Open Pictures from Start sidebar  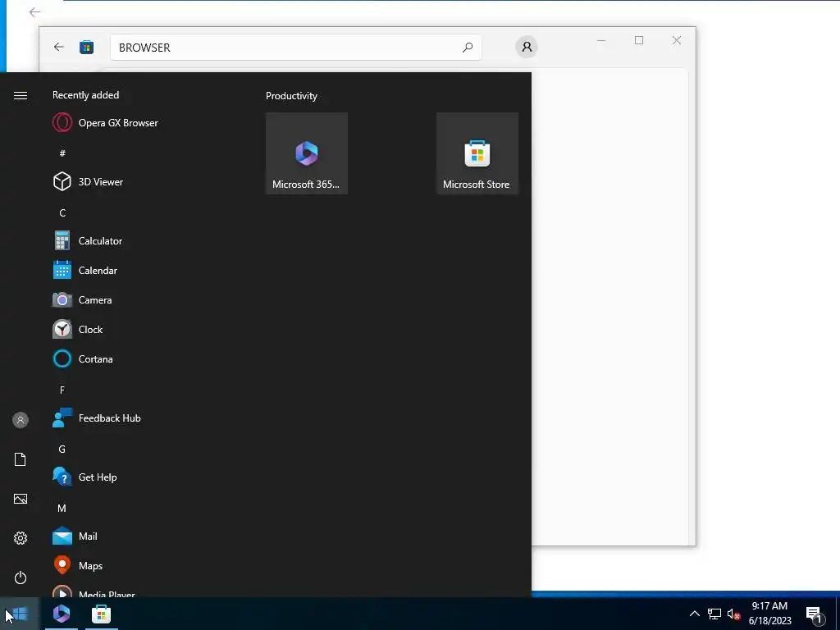[21, 499]
